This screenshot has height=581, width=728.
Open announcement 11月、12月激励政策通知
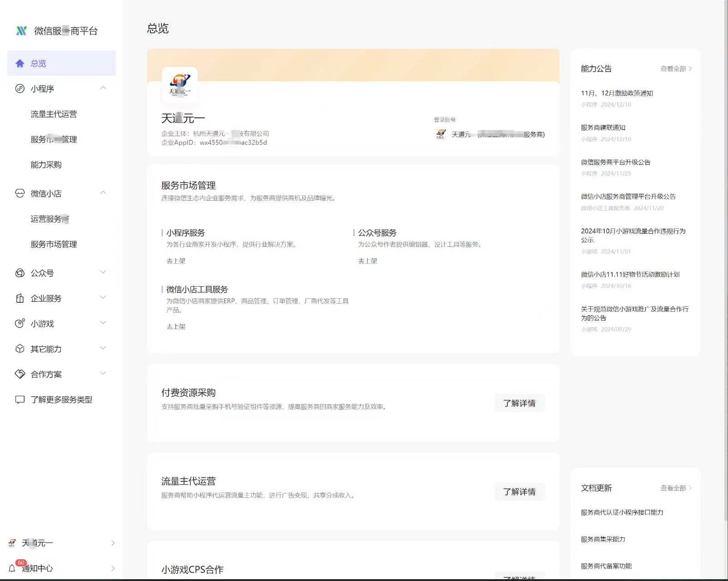coord(617,93)
